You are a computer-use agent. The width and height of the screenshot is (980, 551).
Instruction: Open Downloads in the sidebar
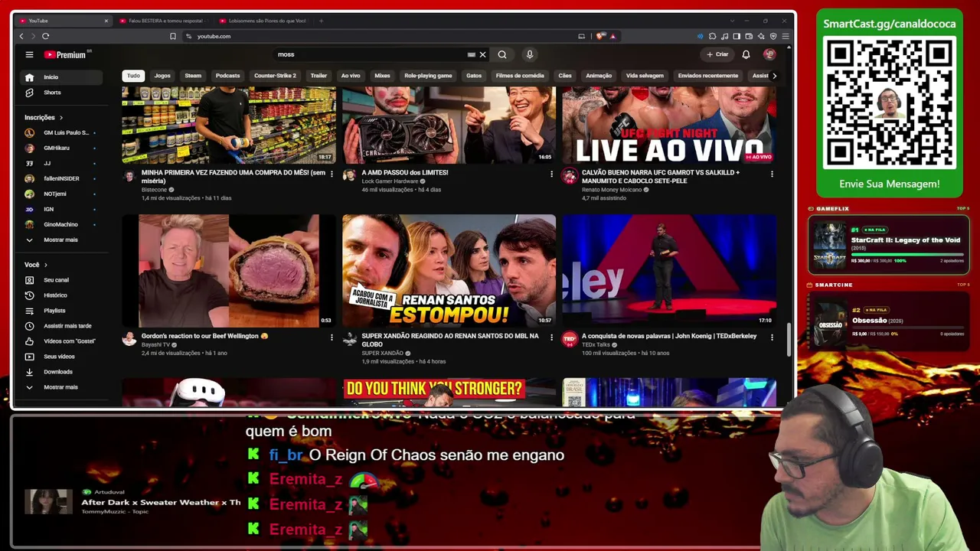61,372
